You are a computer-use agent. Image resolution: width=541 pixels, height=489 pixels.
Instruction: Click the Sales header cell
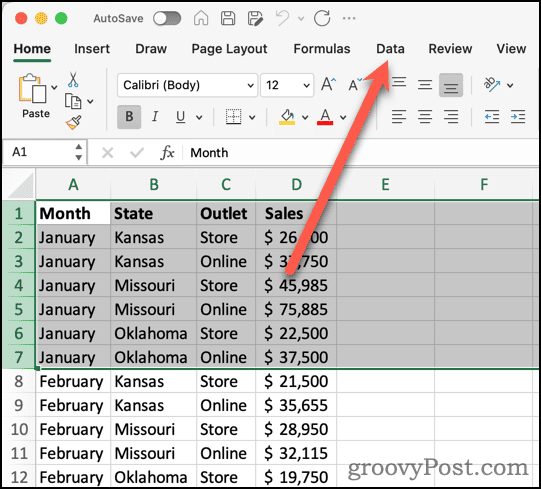[296, 213]
